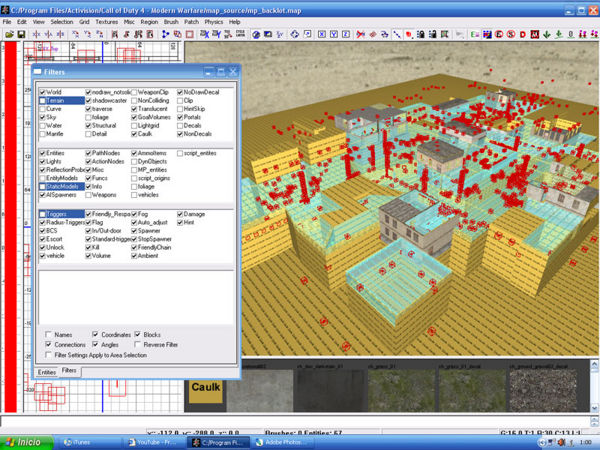600x450 pixels.
Task: Click the Flip X-axis toolbar icon
Action: 36,34
